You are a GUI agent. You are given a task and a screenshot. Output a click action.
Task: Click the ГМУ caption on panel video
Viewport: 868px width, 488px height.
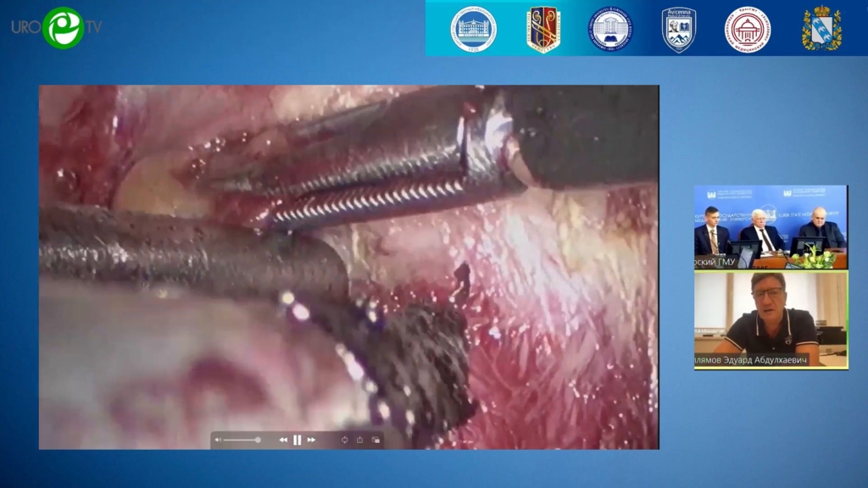point(716,263)
